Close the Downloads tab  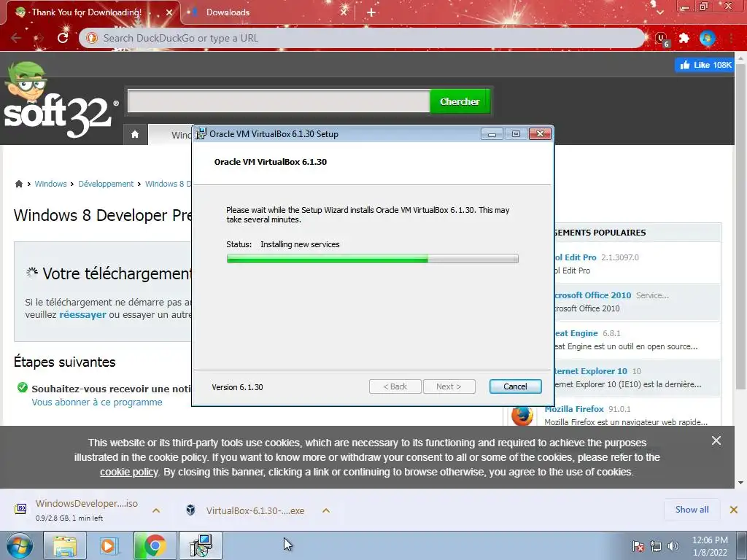tap(344, 12)
